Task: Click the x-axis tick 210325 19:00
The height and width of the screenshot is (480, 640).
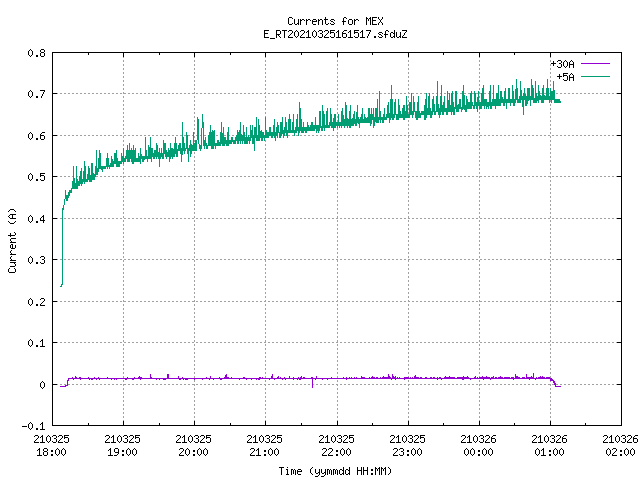Action: (122, 445)
